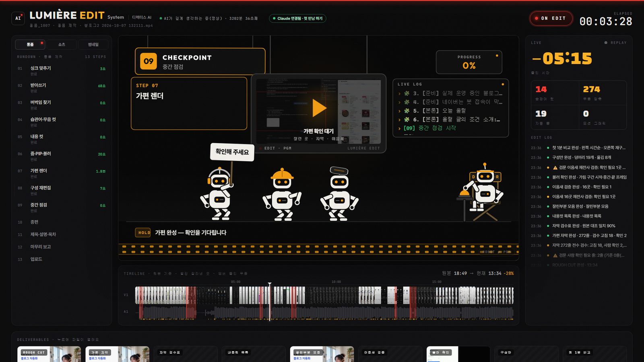Play the preview video in the monitor

(319, 108)
